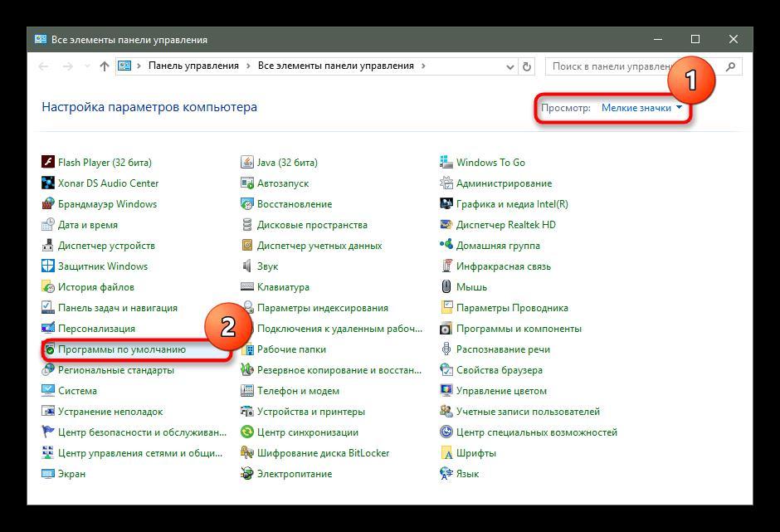This screenshot has width=780, height=532.
Task: Open Программы и компоненты link
Action: (x=519, y=329)
